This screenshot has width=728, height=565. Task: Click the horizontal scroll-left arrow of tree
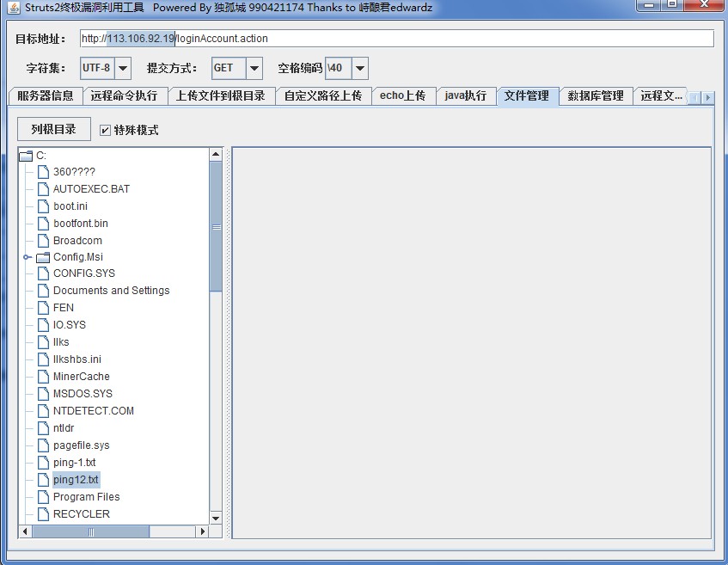(x=25, y=531)
